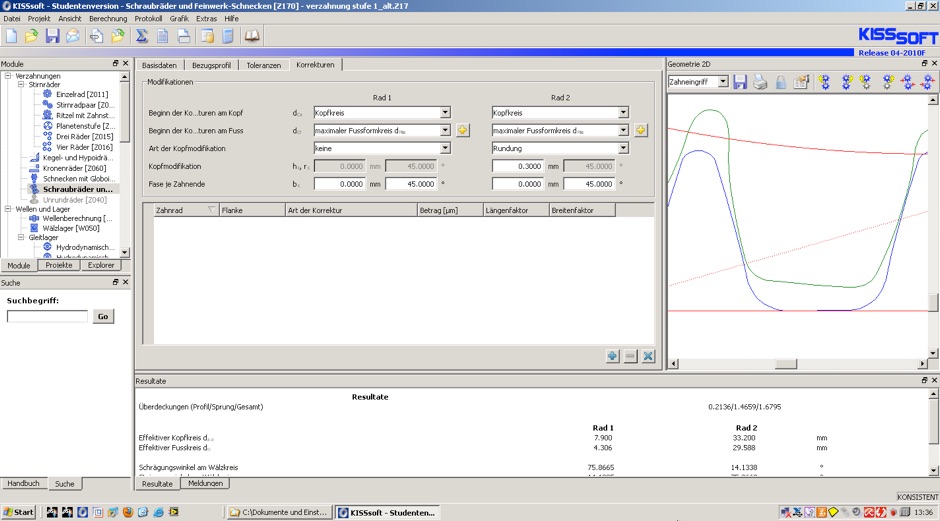940x521 pixels.
Task: Open Rad 1 maximaler Fussformkreis dropdown
Action: [445, 130]
